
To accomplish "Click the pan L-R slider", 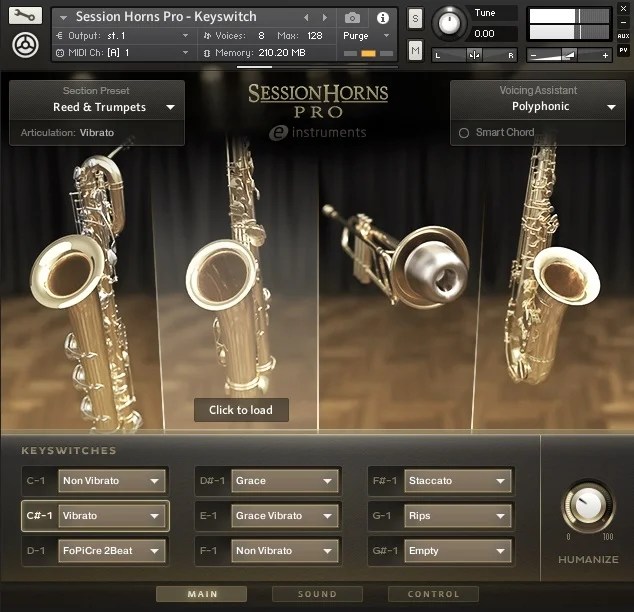I will pos(474,55).
